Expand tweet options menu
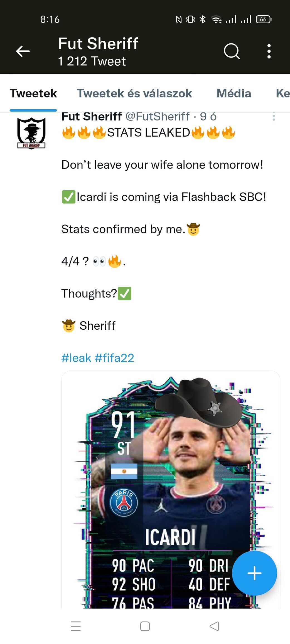The width and height of the screenshot is (290, 644). pyautogui.click(x=274, y=117)
